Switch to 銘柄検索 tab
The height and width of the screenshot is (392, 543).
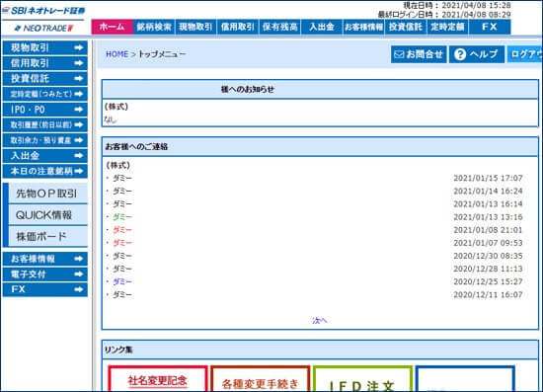coord(154,27)
